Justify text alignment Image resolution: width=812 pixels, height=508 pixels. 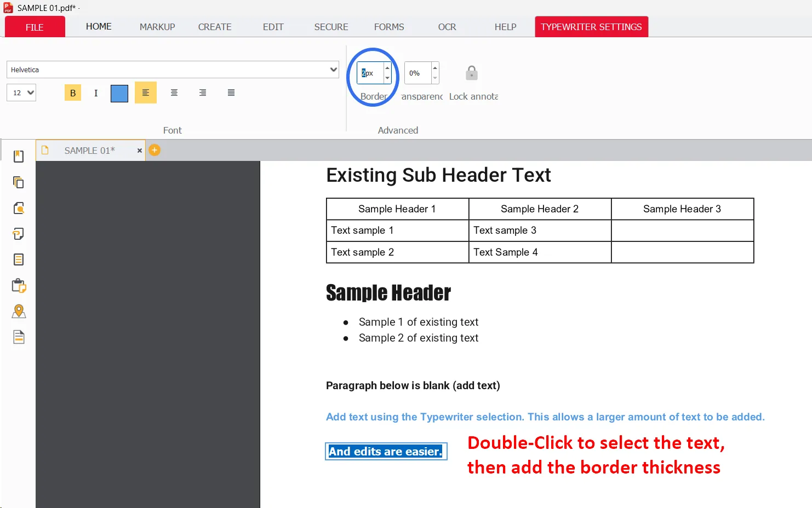tap(231, 93)
